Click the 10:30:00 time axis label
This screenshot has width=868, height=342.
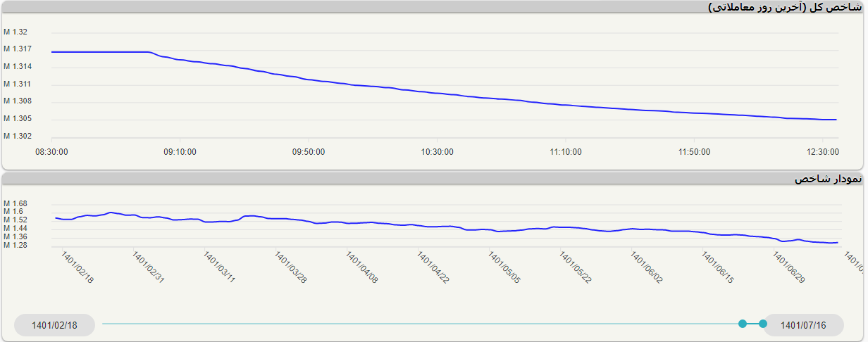point(437,151)
